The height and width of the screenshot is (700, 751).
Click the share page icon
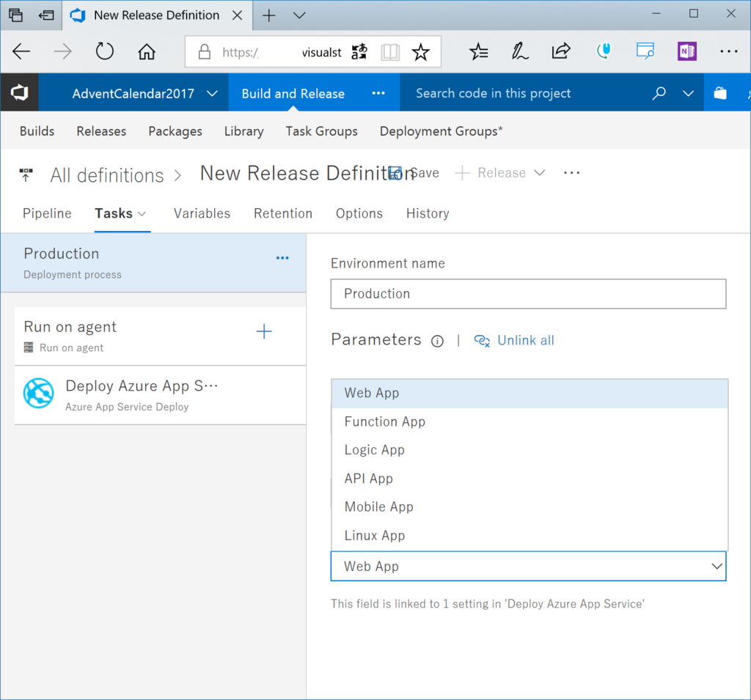(561, 51)
